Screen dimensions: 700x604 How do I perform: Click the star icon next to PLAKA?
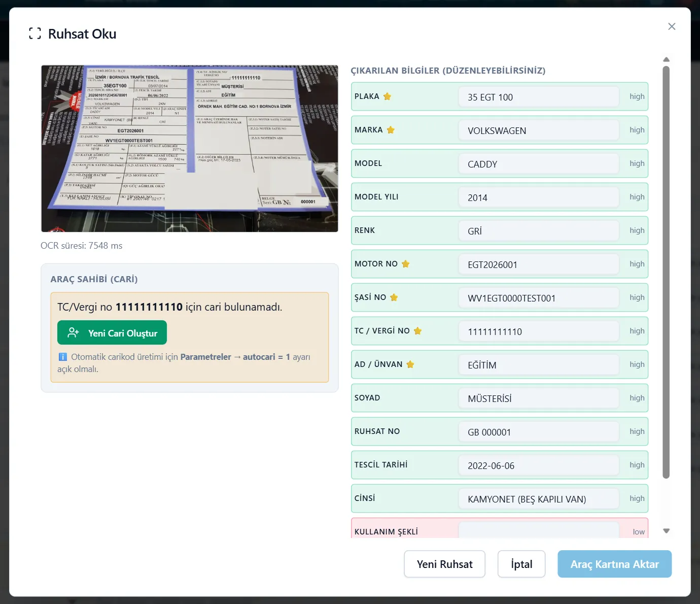(387, 96)
